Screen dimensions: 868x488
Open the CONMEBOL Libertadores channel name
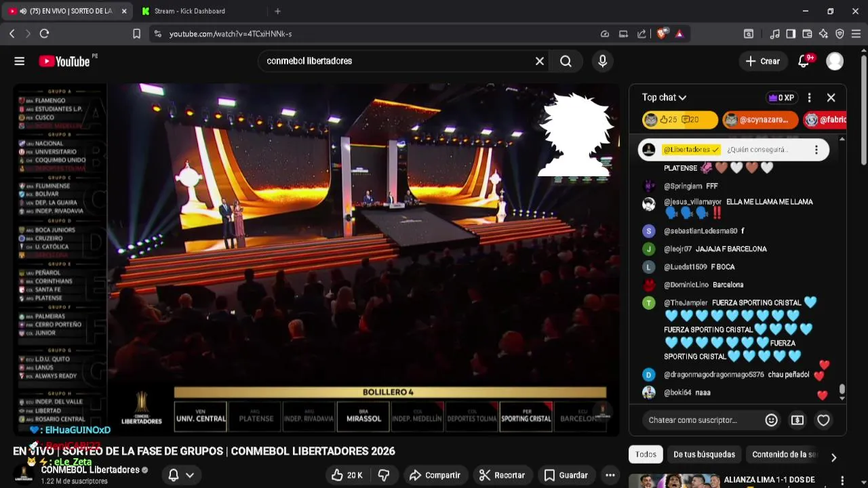click(90, 470)
